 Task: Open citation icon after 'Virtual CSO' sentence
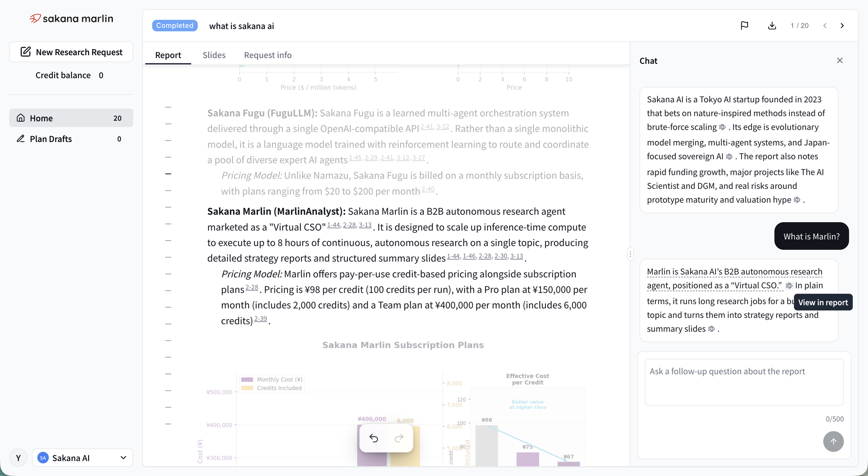coord(789,286)
